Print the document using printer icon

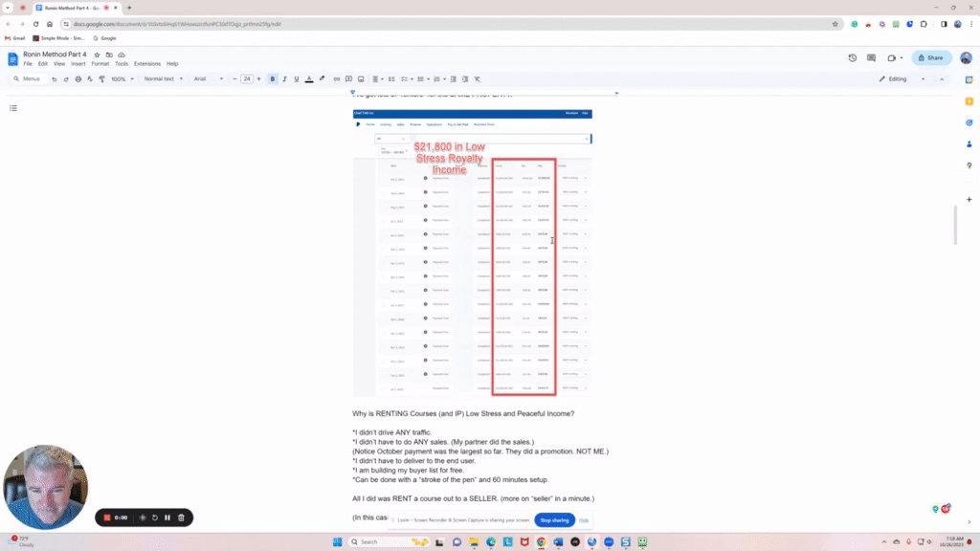click(x=78, y=79)
